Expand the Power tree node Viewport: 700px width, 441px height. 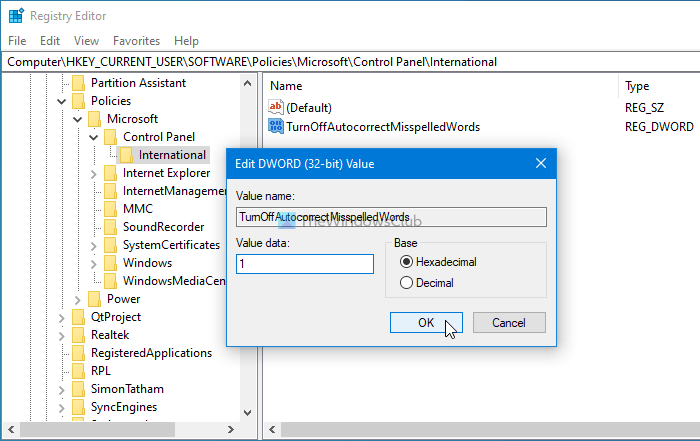(x=78, y=299)
